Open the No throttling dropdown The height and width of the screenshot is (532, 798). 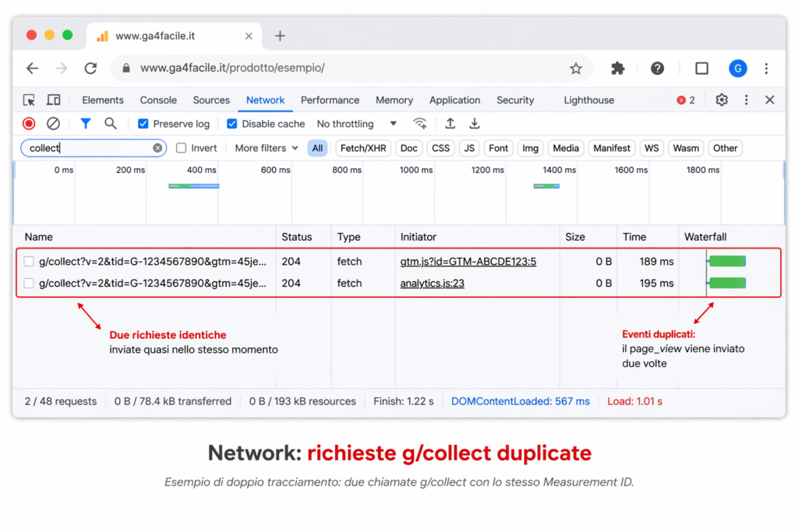pyautogui.click(x=357, y=124)
